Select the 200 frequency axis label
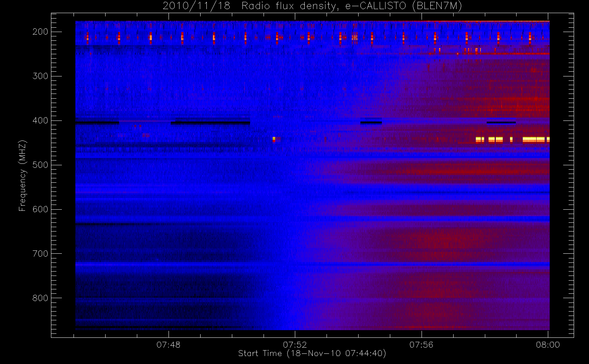 [40, 32]
